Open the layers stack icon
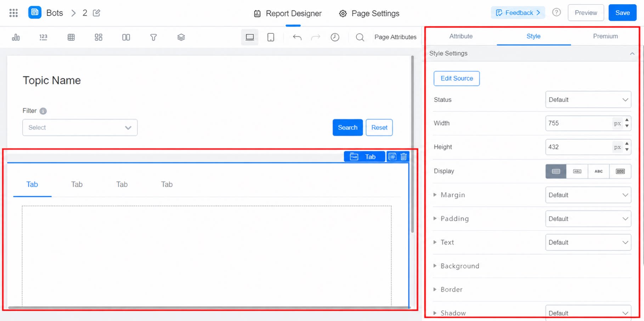The height and width of the screenshot is (321, 644). (x=181, y=37)
